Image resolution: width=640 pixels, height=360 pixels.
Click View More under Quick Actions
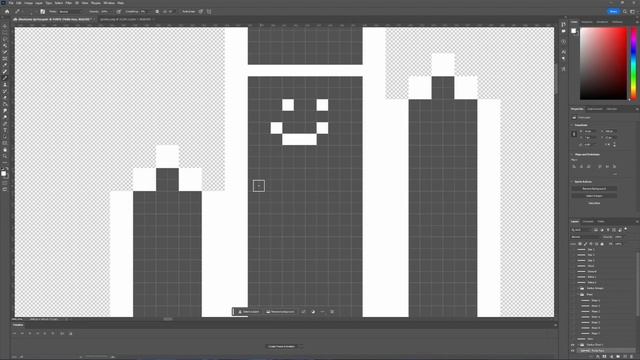pyautogui.click(x=594, y=203)
